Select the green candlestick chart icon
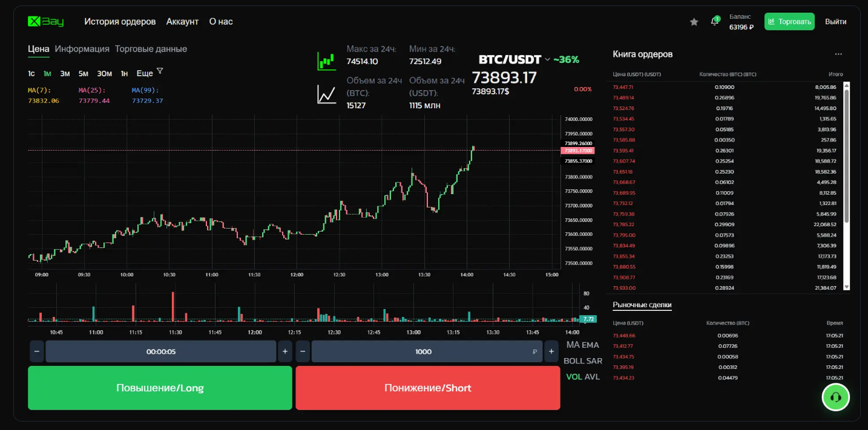Viewport: 868px width, 430px height. point(326,60)
